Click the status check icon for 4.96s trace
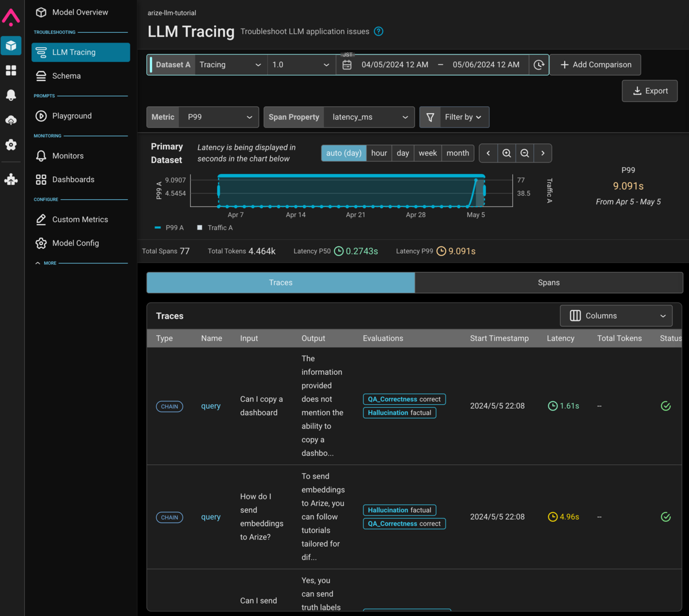This screenshot has width=689, height=616. [666, 517]
